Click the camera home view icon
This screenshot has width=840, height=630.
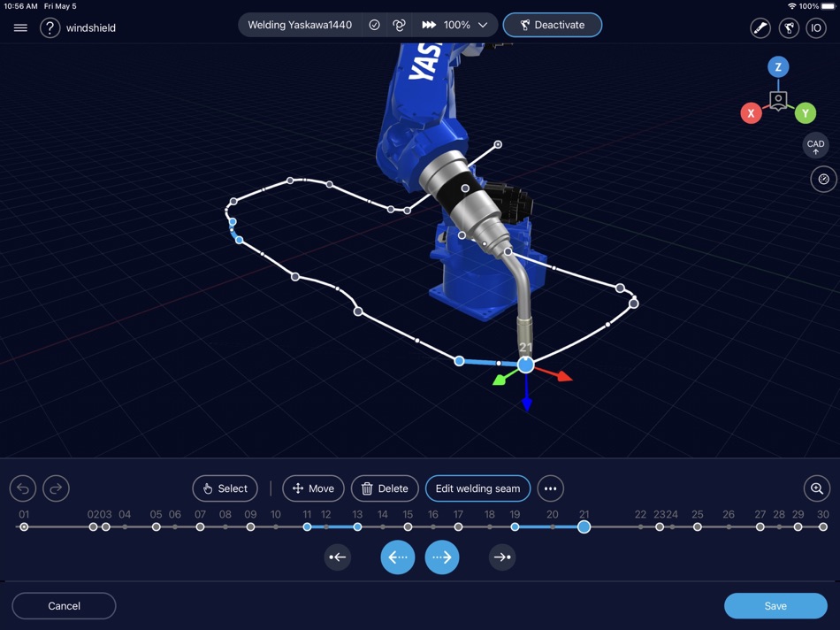(778, 100)
